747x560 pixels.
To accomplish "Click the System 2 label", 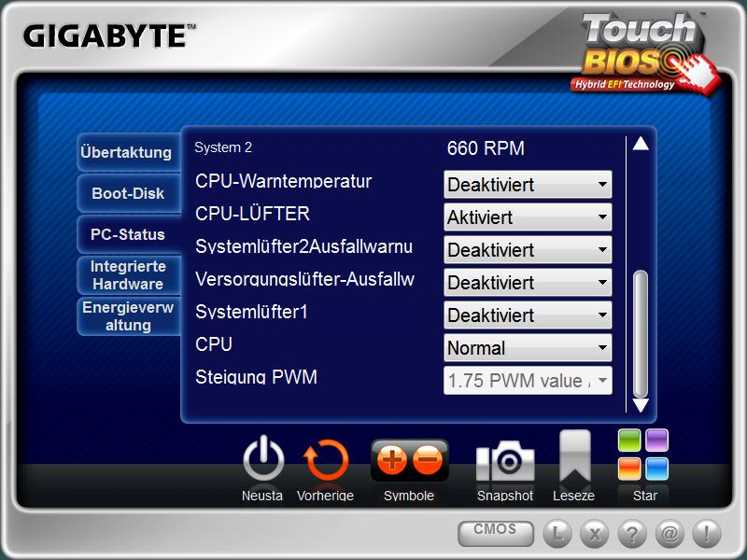I will pos(223,147).
